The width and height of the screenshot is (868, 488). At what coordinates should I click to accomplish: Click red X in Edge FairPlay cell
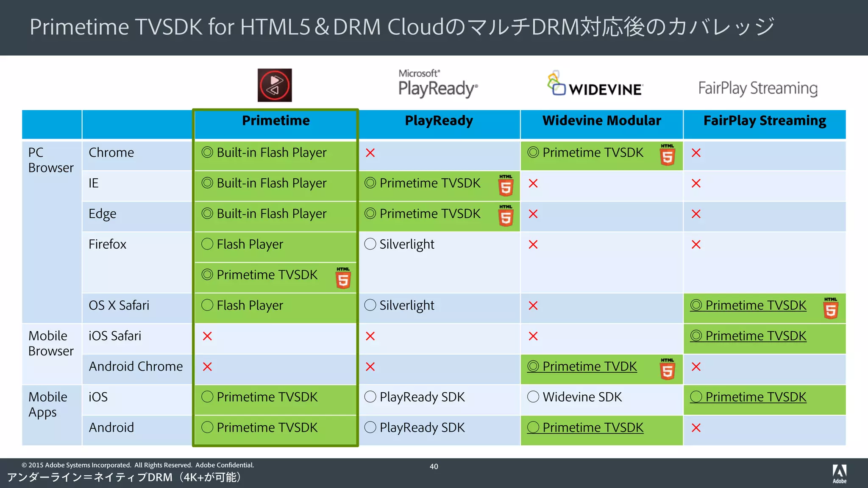696,214
